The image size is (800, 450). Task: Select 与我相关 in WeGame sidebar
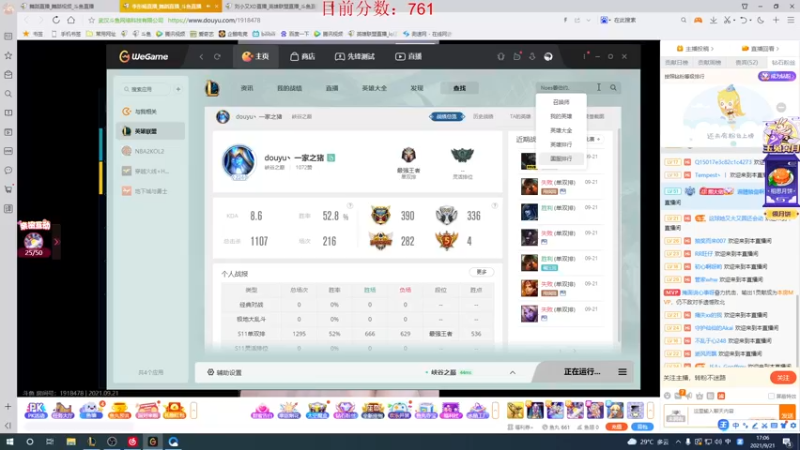point(150,111)
